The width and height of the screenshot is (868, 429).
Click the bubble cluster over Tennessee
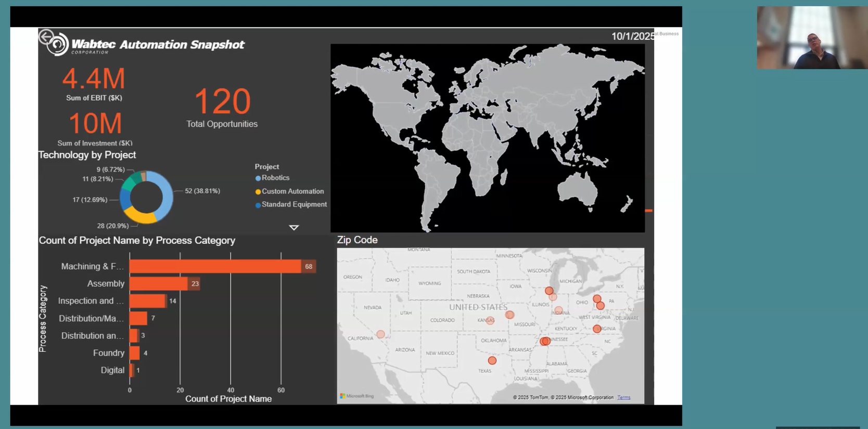pos(545,341)
